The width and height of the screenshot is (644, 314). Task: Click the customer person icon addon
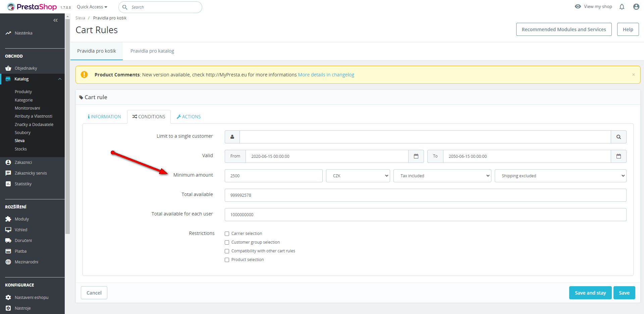pos(232,137)
